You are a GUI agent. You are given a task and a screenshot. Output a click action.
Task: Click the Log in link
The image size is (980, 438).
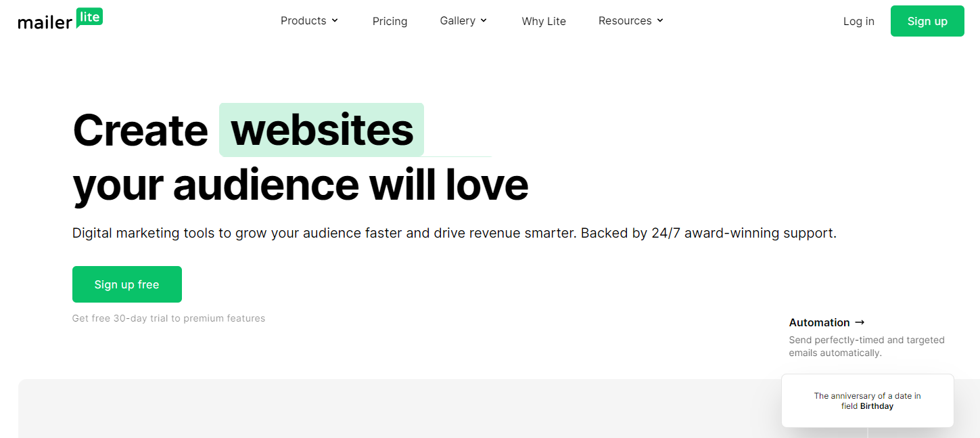[858, 21]
